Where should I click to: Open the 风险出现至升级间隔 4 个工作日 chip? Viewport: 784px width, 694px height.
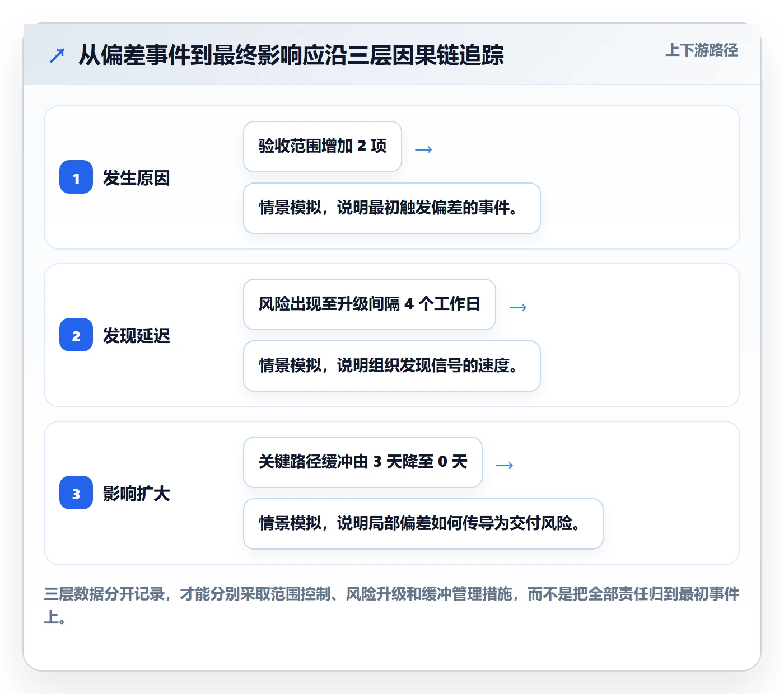(x=370, y=304)
